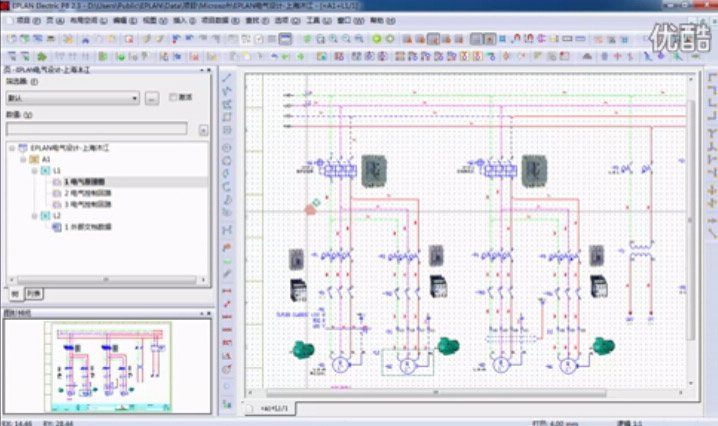
Task: Open the 工具 menu
Action: 318,21
